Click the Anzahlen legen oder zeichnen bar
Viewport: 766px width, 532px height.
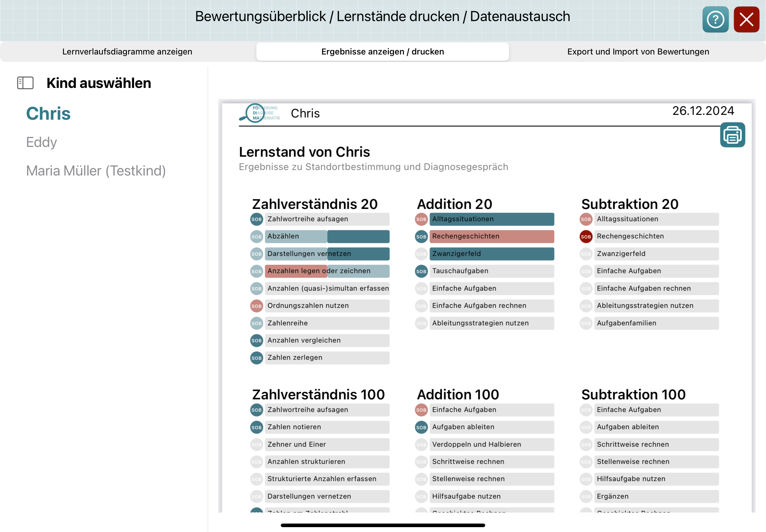[327, 271]
